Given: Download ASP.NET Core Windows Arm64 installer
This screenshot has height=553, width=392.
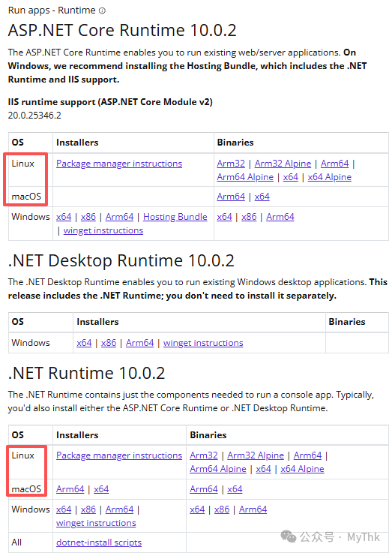Looking at the screenshot, I should [119, 217].
